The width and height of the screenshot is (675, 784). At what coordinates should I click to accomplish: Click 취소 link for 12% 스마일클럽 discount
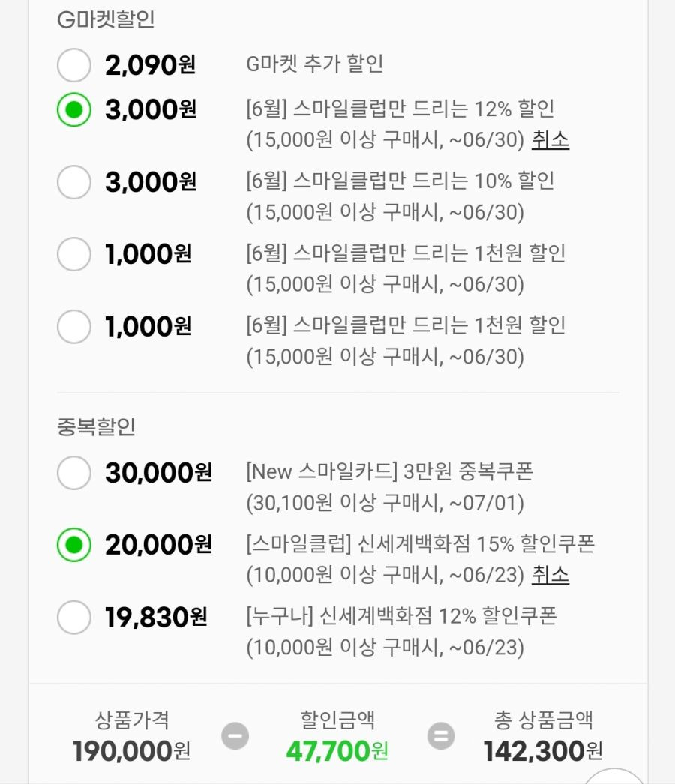(x=550, y=139)
